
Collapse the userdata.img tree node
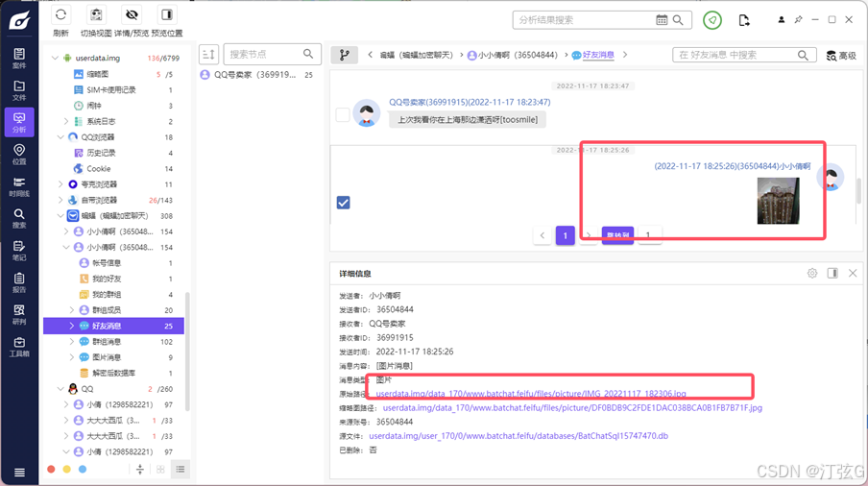55,58
